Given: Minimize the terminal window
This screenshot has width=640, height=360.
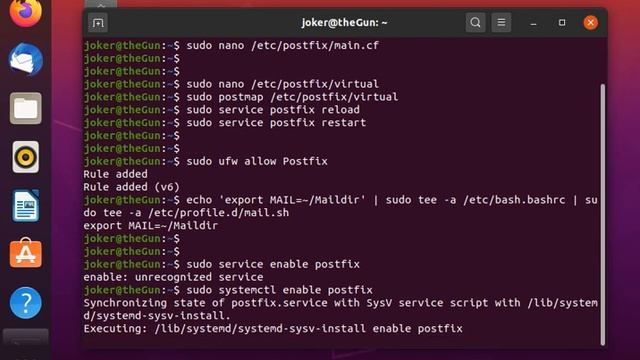Looking at the screenshot, I should pyautogui.click(x=533, y=23).
